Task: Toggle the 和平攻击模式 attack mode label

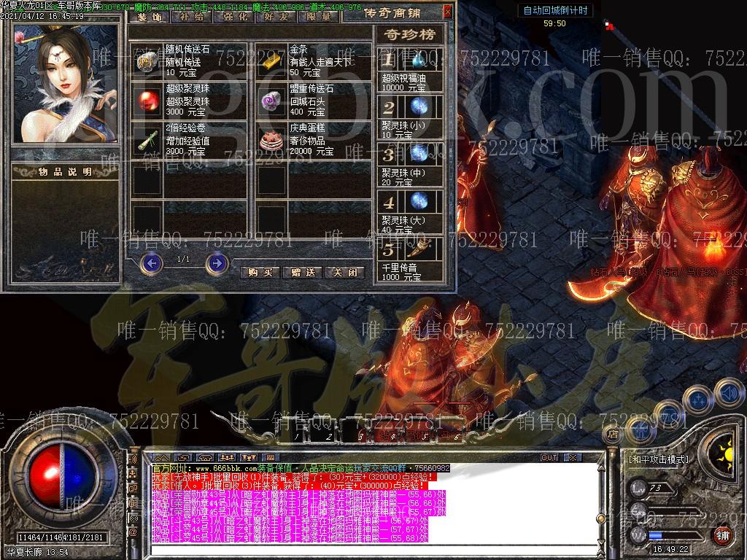Action: pos(658,459)
